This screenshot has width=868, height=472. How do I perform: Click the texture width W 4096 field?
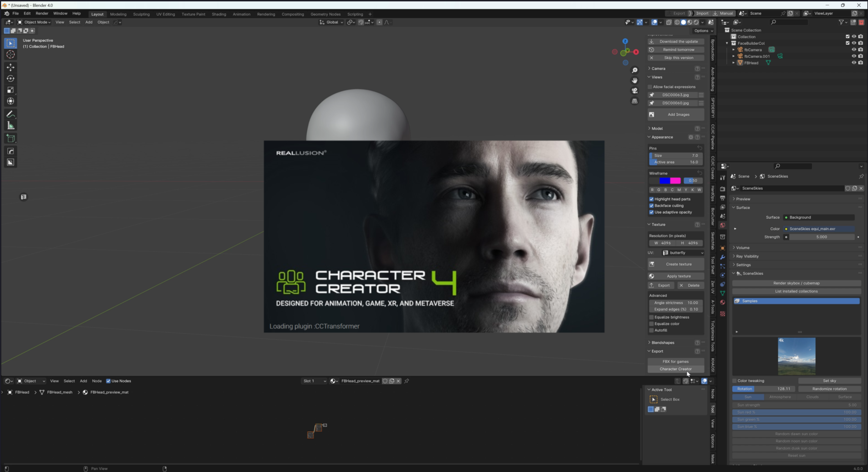(x=662, y=243)
